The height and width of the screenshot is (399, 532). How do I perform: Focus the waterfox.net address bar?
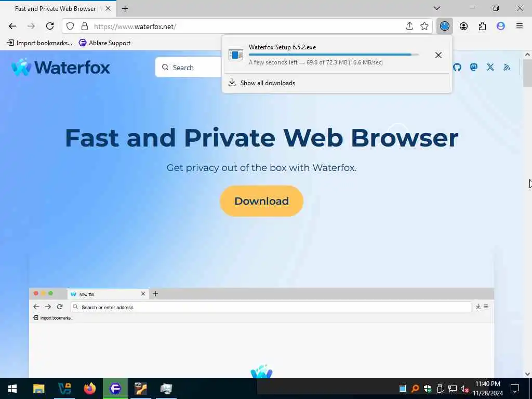(x=247, y=26)
